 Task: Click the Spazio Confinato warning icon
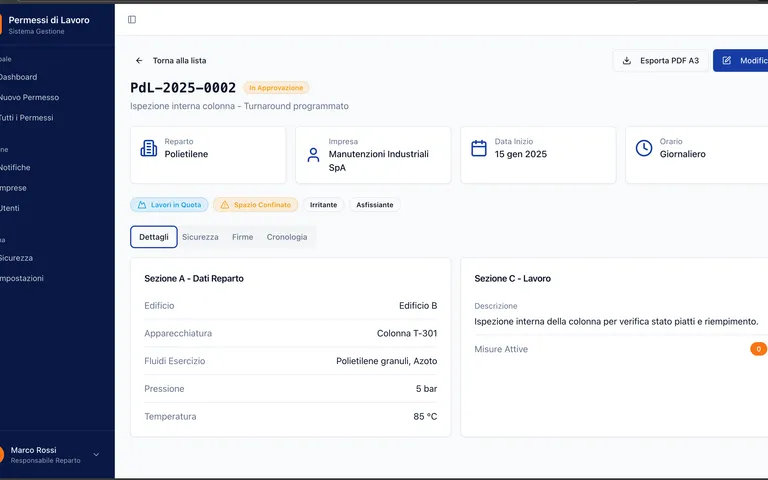click(x=224, y=205)
